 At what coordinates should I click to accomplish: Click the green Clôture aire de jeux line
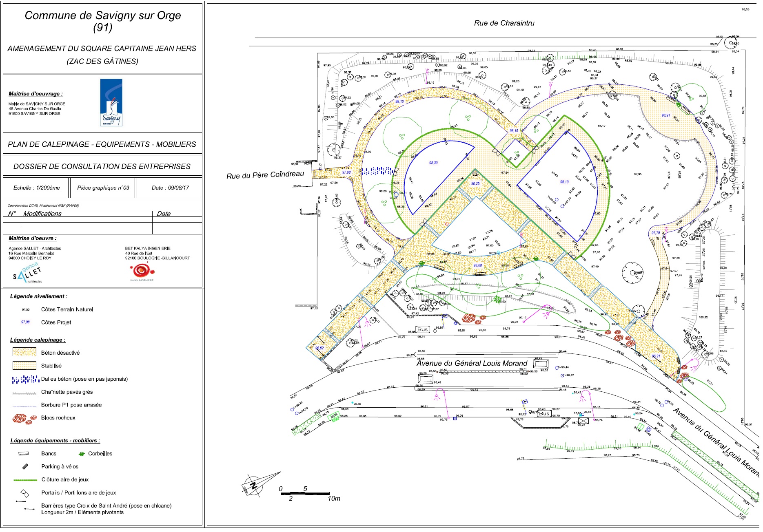pyautogui.click(x=25, y=480)
